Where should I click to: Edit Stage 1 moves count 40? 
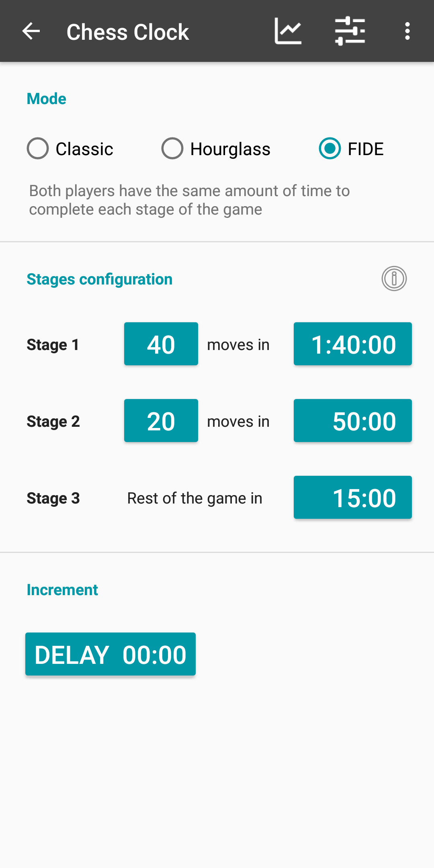click(x=161, y=344)
